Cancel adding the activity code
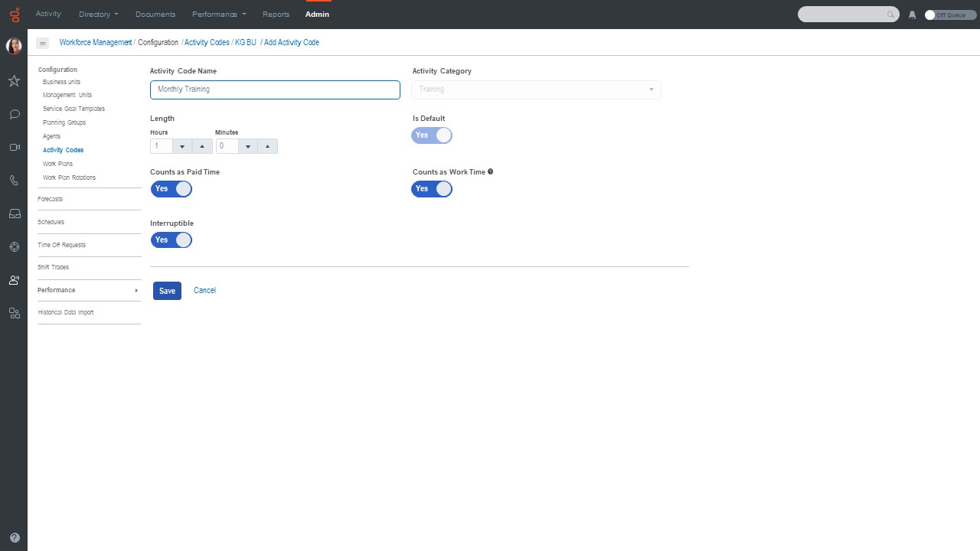The height and width of the screenshot is (551, 980). [x=204, y=291]
